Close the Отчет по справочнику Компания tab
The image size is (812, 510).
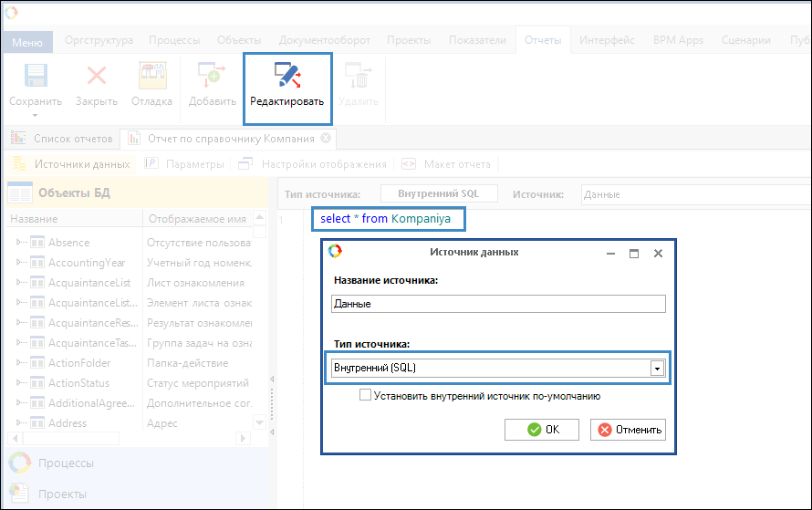326,139
